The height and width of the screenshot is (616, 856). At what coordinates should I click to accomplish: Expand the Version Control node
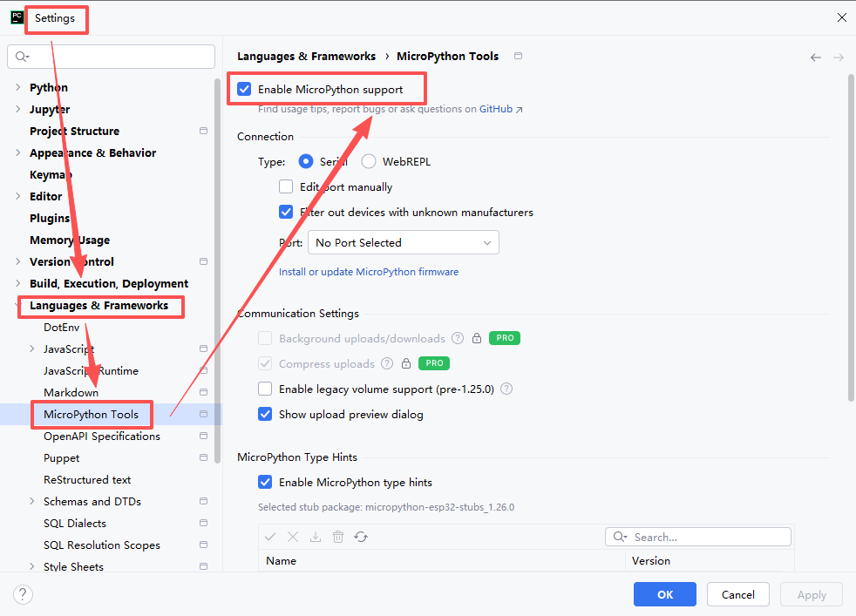pyautogui.click(x=18, y=261)
